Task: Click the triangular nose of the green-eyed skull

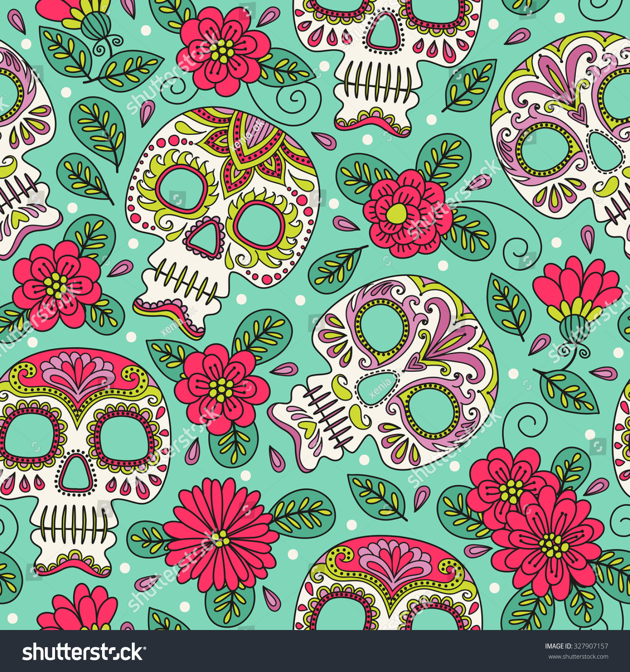Action: tap(205, 239)
